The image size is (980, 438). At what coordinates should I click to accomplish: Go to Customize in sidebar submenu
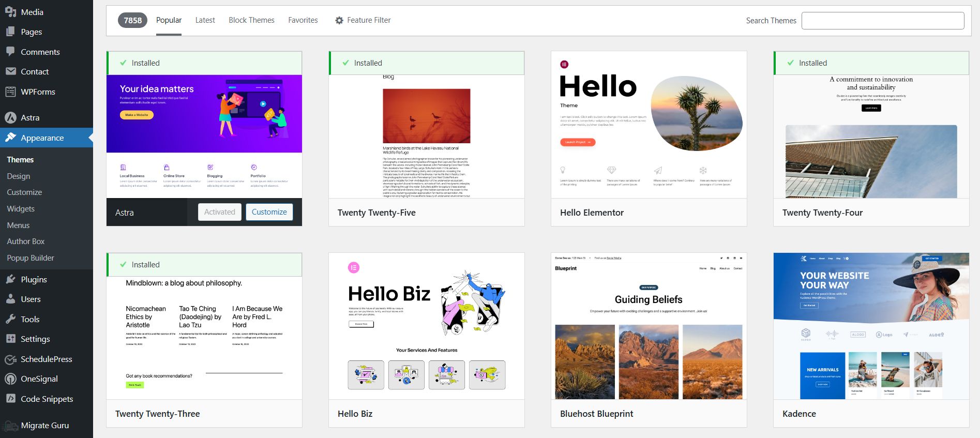pos(24,192)
